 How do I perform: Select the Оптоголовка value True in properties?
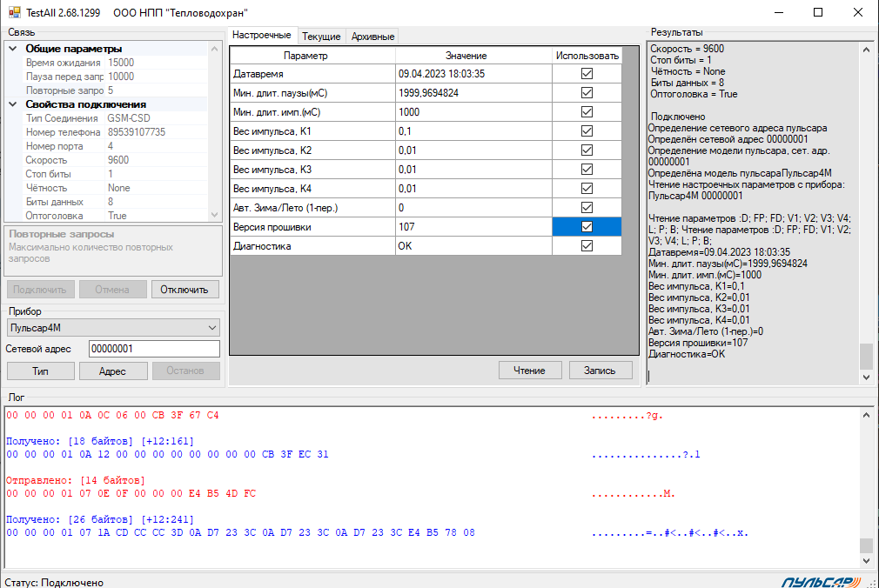(x=117, y=216)
